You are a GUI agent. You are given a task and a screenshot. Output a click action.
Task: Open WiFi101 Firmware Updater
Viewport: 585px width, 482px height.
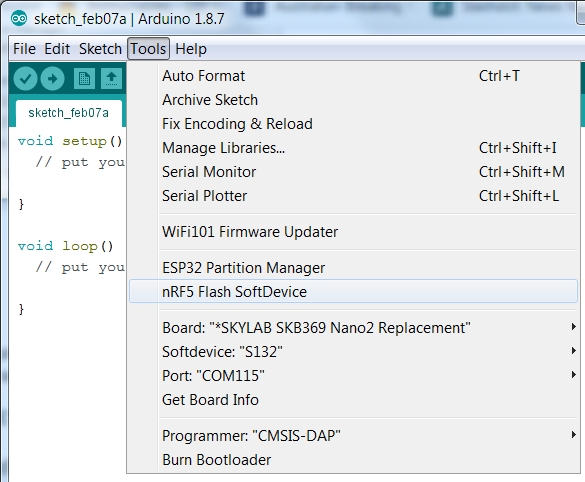[353, 232]
